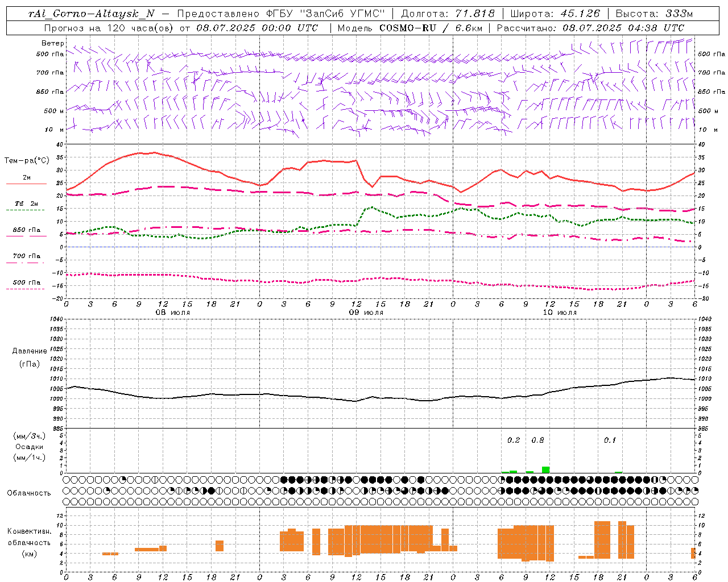
Task: Click the 08 июля date label
Action: point(172,313)
